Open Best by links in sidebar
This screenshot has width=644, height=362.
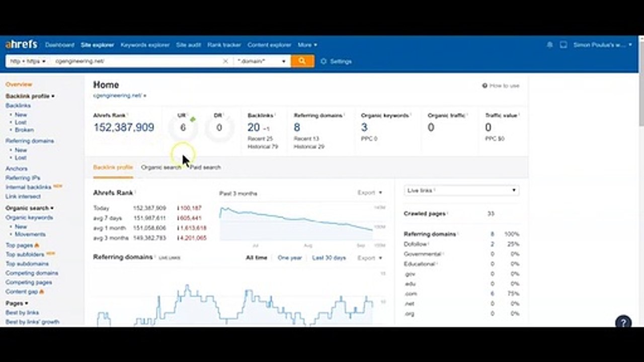pos(22,313)
